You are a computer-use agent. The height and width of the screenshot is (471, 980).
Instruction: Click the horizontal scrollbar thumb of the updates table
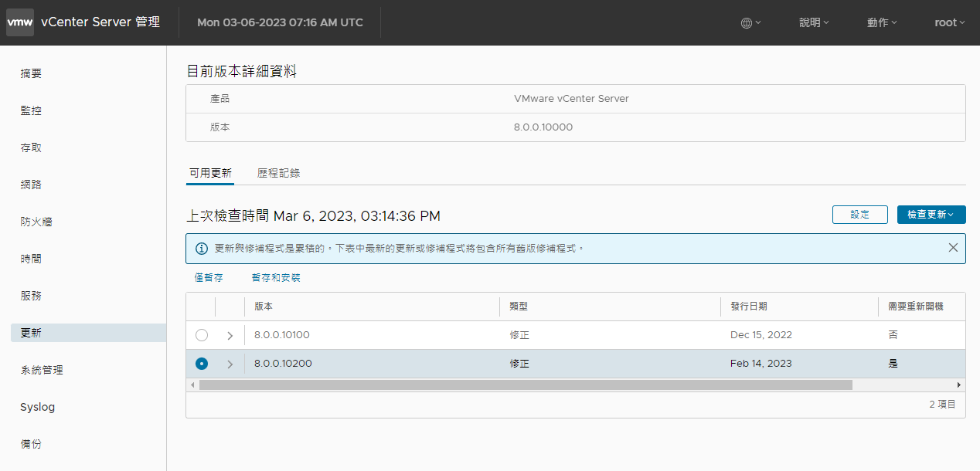526,385
